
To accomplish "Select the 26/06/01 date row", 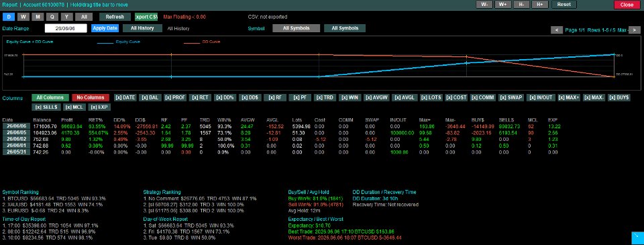I will coord(16,146).
